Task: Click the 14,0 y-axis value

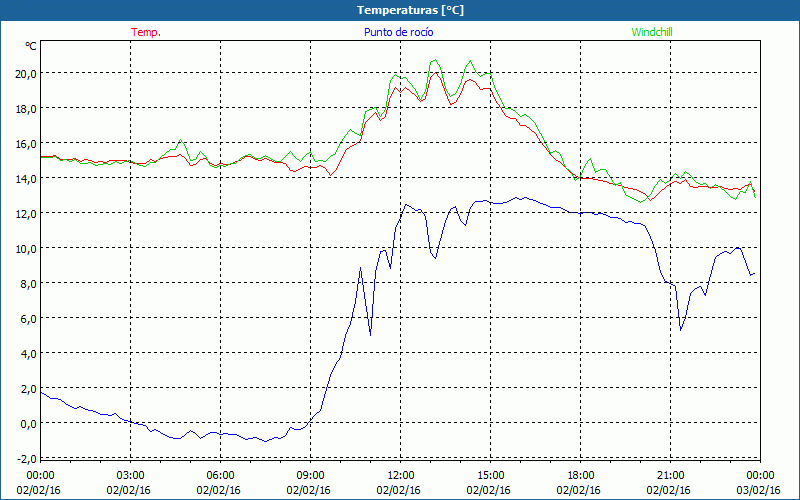Action: pos(27,179)
